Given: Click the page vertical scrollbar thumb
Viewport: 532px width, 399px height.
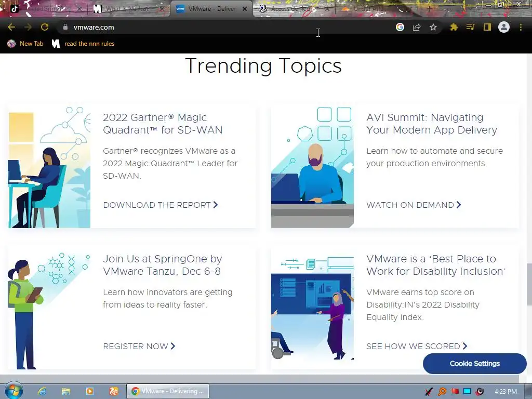Looking at the screenshot, I should click(x=529, y=284).
